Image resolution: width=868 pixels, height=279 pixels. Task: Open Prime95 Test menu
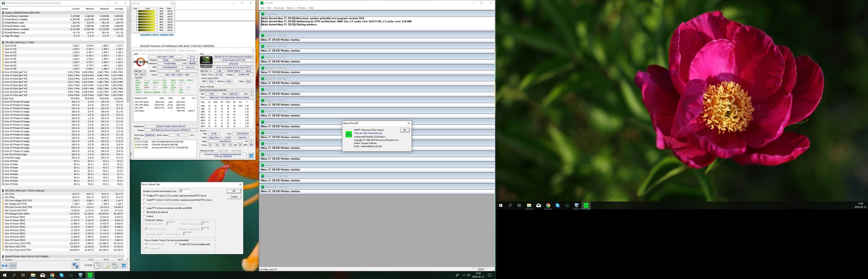(x=262, y=8)
